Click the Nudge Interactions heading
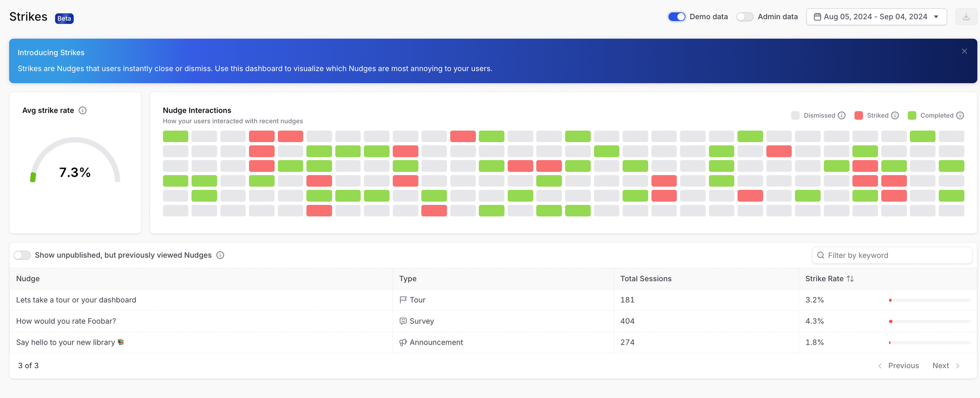980x398 pixels. click(x=197, y=110)
